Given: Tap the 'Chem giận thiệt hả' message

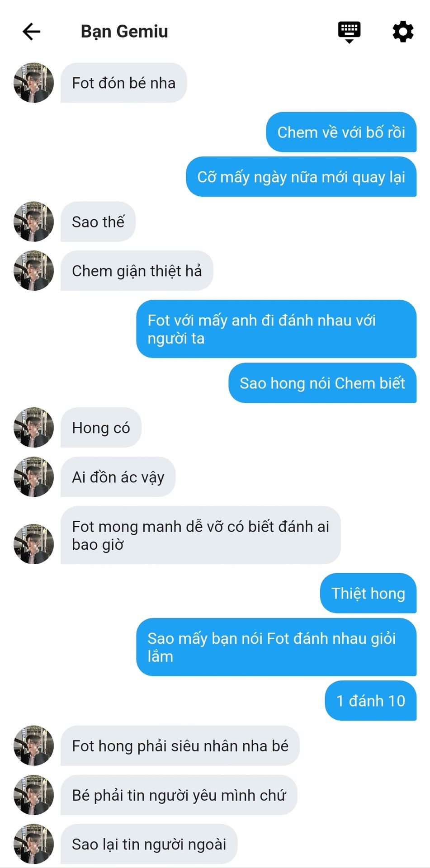Looking at the screenshot, I should (137, 271).
